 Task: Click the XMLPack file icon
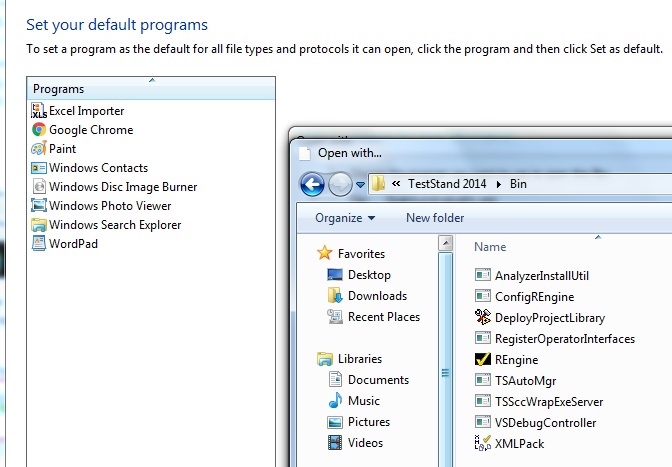pos(483,443)
